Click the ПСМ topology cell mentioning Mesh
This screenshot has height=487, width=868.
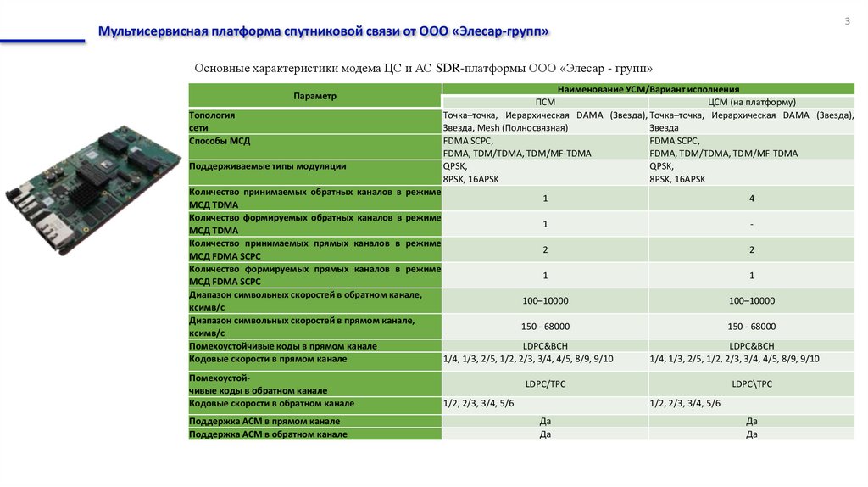545,121
